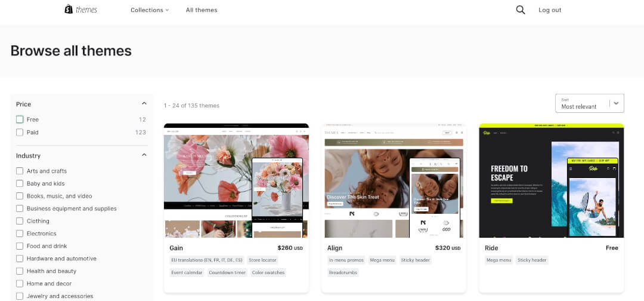This screenshot has width=644, height=301.
Task: Check the Arts and crafts industry
Action: (x=20, y=171)
